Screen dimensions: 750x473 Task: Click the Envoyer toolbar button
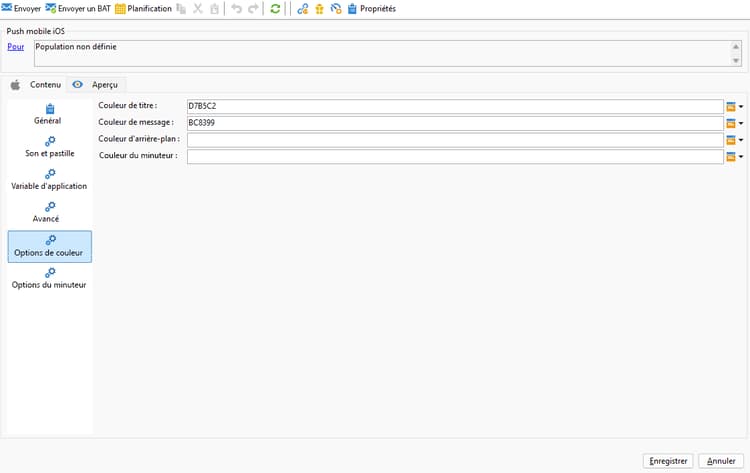click(21, 9)
